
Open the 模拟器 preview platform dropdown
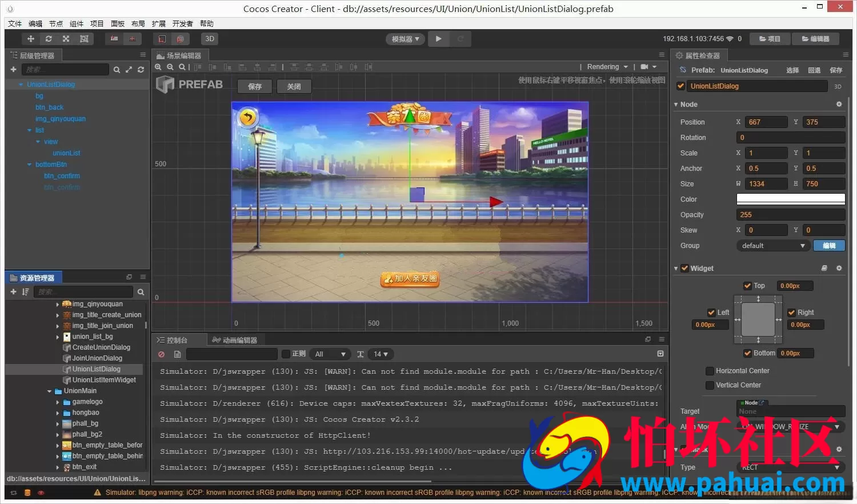(x=406, y=39)
